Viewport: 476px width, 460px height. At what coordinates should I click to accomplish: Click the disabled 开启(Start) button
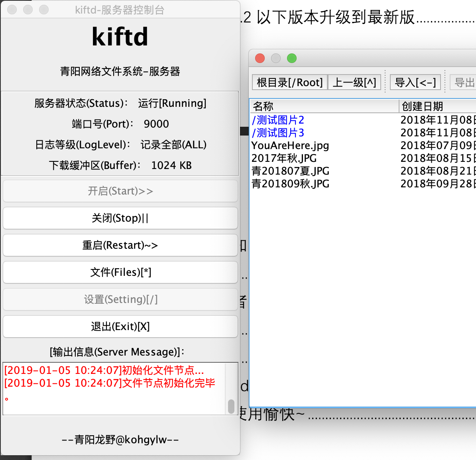pyautogui.click(x=120, y=191)
